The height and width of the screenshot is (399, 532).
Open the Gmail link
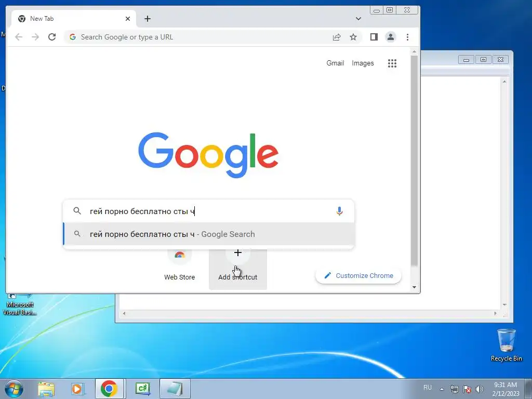tap(335, 63)
